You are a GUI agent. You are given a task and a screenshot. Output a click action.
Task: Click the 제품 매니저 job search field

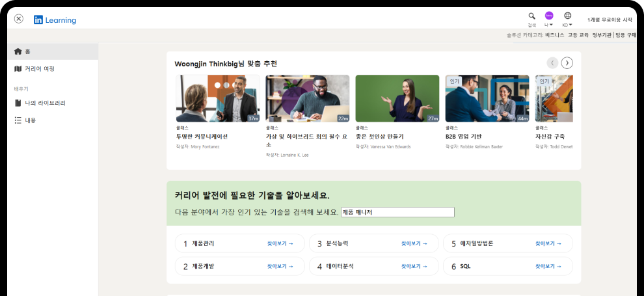[397, 212]
